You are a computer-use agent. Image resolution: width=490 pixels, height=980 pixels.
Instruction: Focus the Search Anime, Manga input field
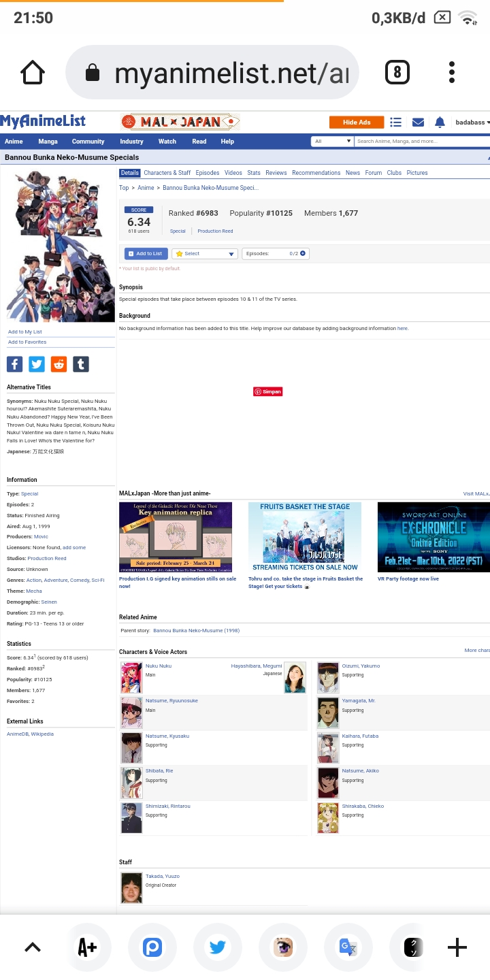[x=422, y=142]
